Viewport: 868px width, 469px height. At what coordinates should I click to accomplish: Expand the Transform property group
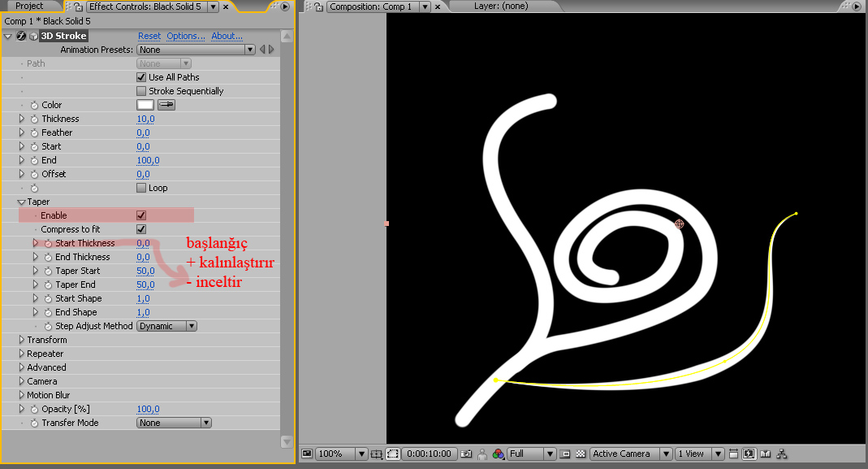tap(21, 340)
